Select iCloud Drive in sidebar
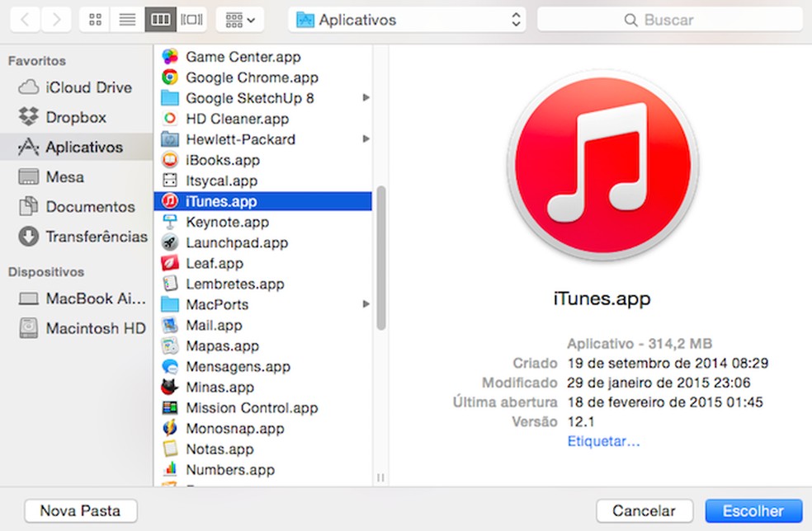 point(76,87)
